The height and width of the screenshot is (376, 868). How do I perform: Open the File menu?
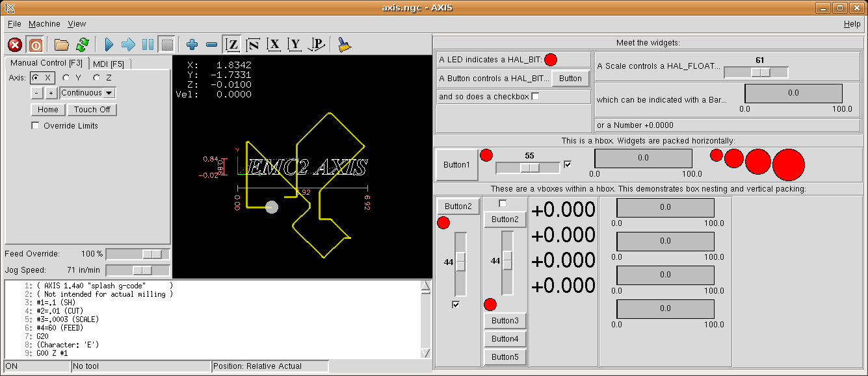[x=14, y=23]
